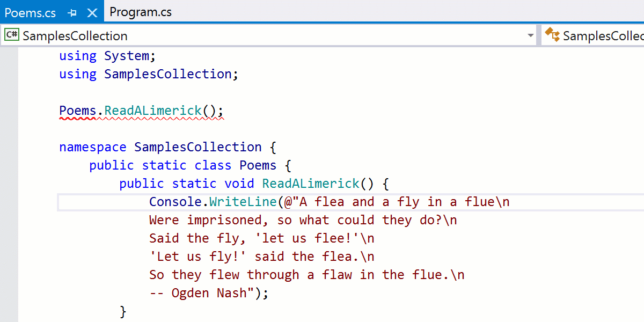Click the underlined Poems identifier
644x322 pixels.
point(78,111)
